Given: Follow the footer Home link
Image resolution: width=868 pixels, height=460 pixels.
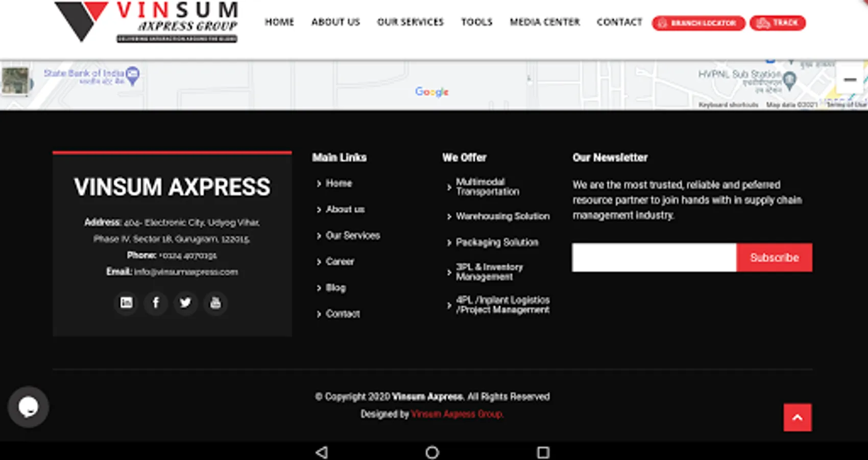Looking at the screenshot, I should coord(339,183).
